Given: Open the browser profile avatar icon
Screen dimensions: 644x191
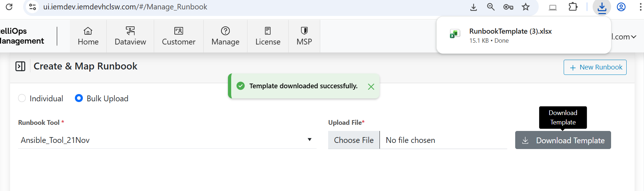Looking at the screenshot, I should tap(621, 7).
